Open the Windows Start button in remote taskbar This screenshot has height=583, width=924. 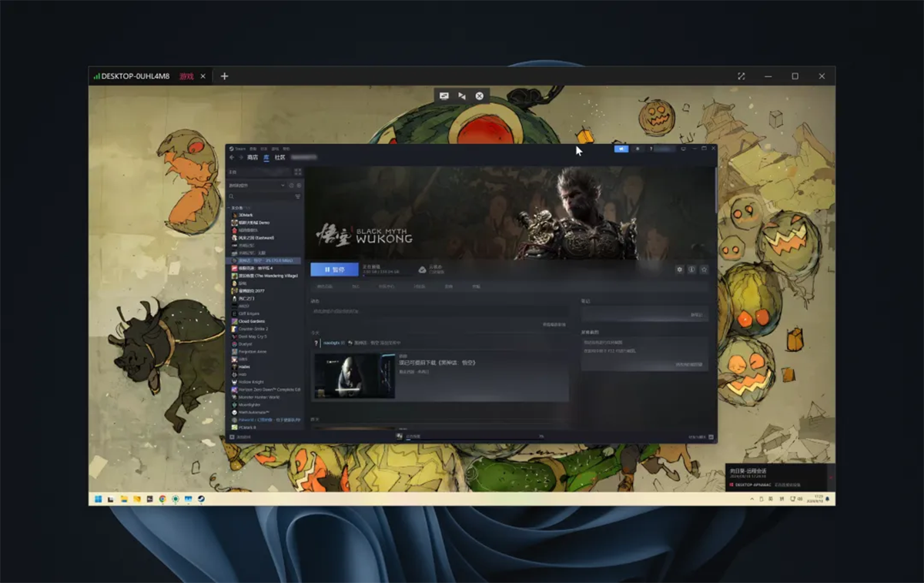pos(98,499)
